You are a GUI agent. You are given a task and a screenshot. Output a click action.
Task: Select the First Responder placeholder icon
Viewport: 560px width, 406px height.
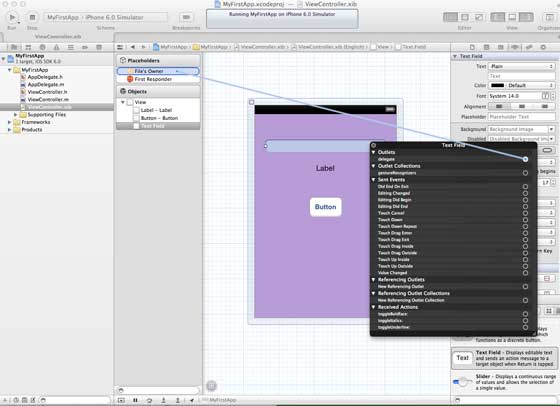130,79
